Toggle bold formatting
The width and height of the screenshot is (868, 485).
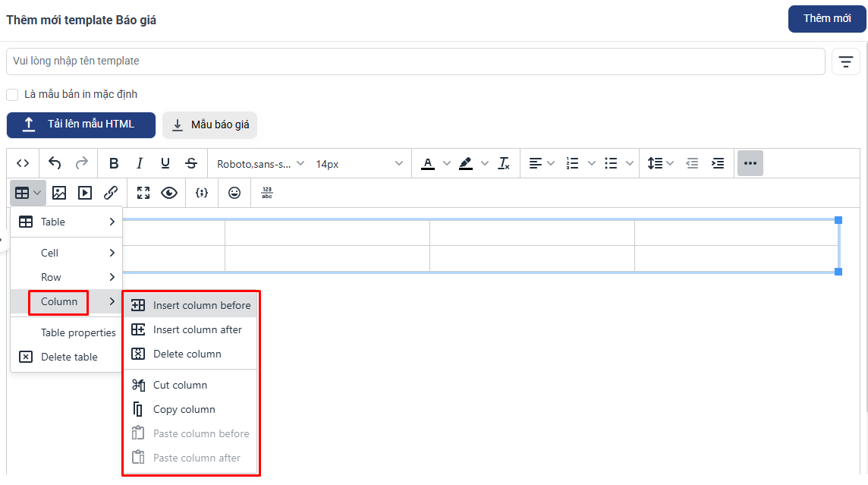(114, 163)
